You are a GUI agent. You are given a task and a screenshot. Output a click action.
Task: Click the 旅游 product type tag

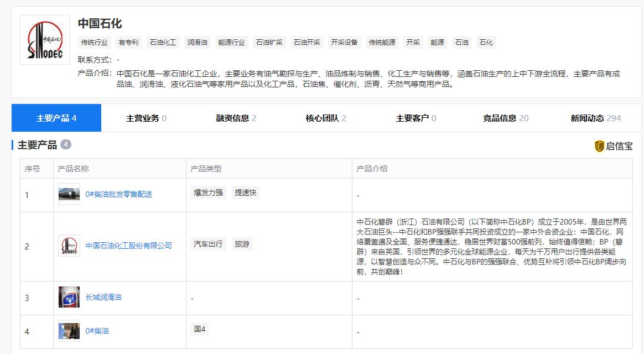point(242,244)
